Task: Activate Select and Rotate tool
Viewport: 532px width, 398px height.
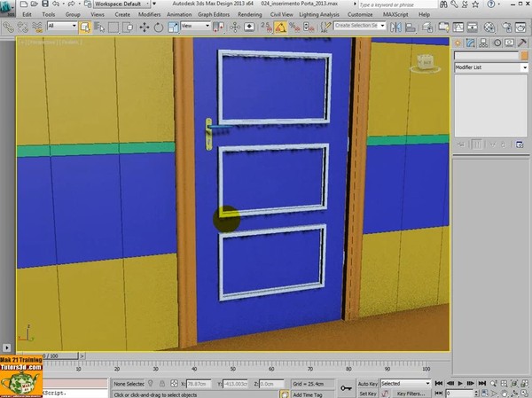Action: (159, 27)
